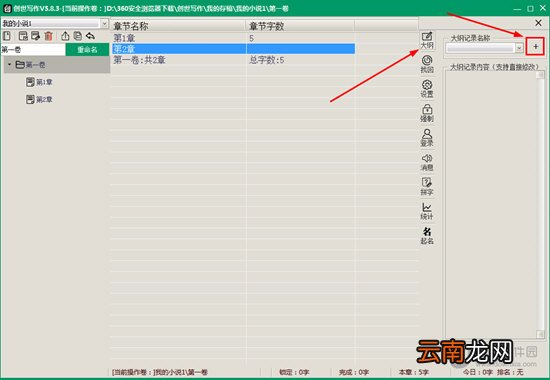This screenshot has height=380, width=550.
Task: Click the export upload-arrow toolbar icon
Action: 65,36
